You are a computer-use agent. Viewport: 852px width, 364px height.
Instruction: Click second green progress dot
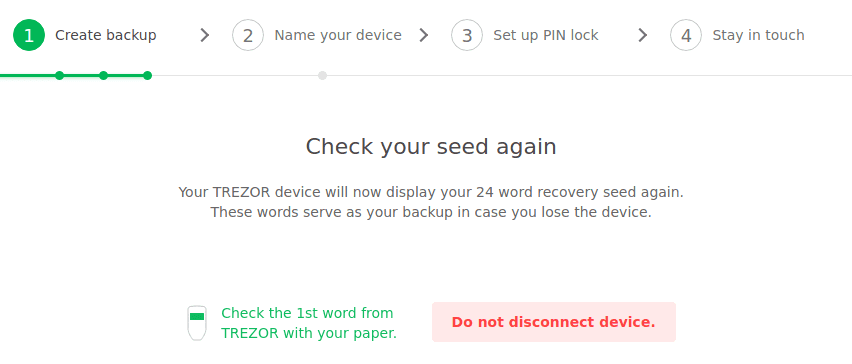coord(103,76)
